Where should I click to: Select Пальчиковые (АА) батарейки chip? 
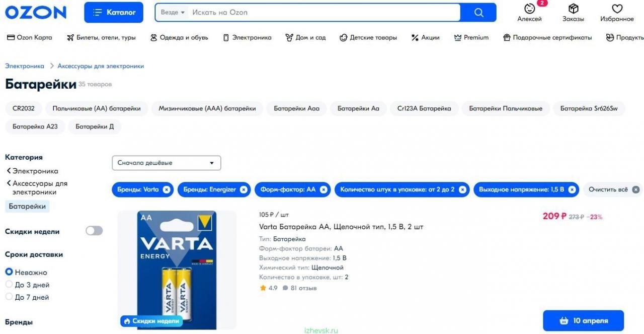coord(97,108)
